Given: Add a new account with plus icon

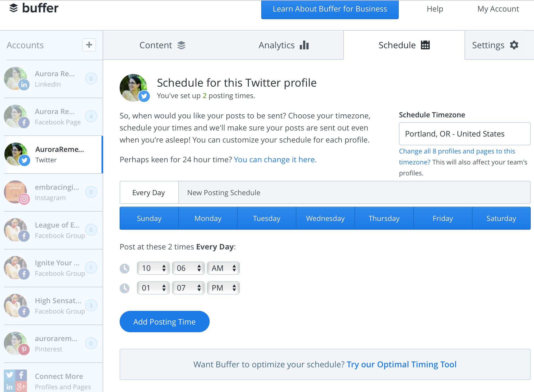Looking at the screenshot, I should [x=89, y=45].
